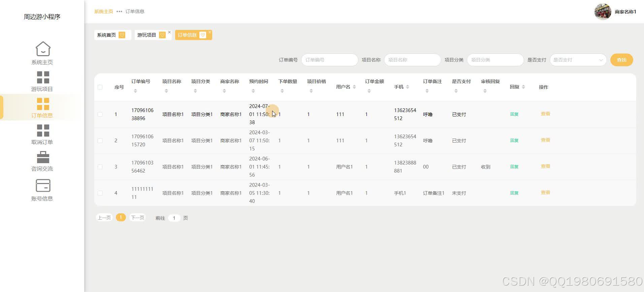The height and width of the screenshot is (292, 644).
Task: Sort by 订单备注 column arrows
Action: click(x=427, y=91)
